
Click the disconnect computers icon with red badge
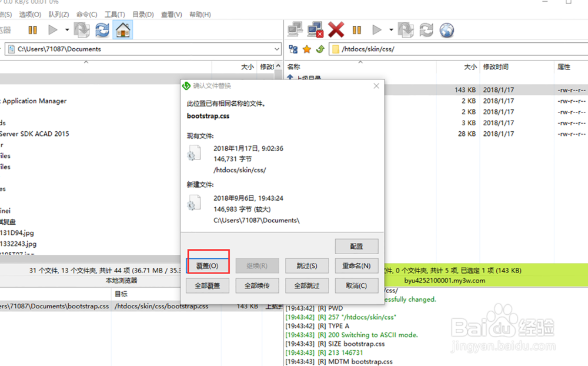click(x=315, y=30)
